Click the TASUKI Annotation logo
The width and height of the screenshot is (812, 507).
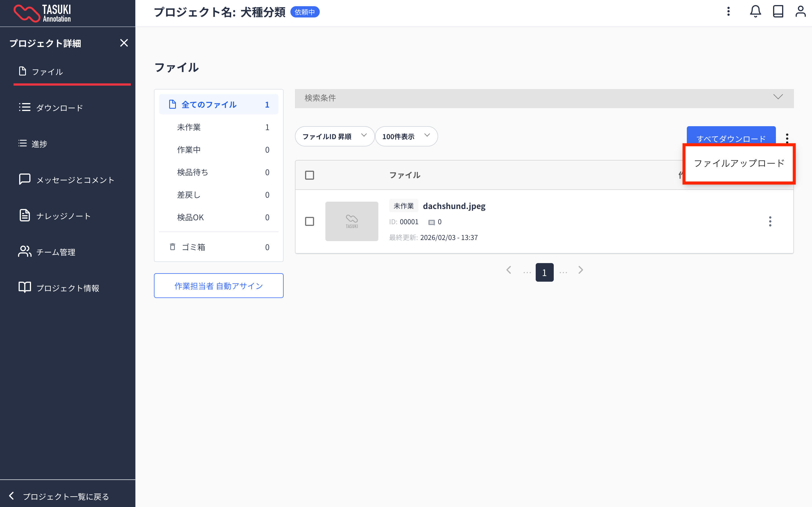(42, 14)
